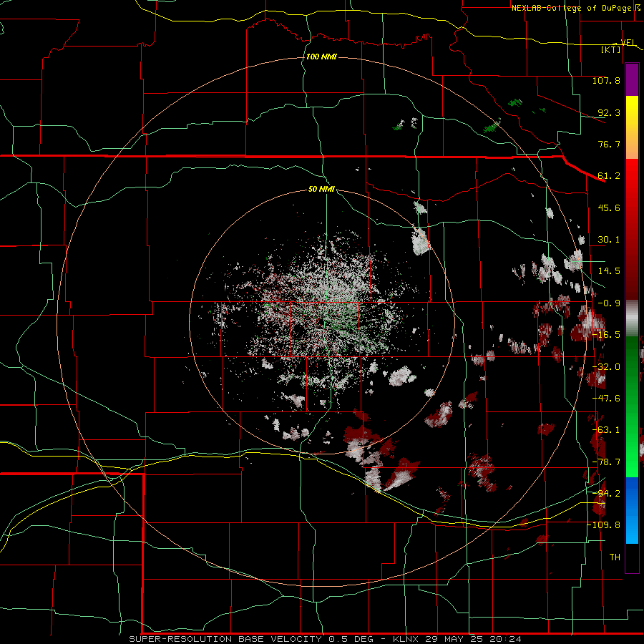
Task: Select the -32.0 legend value
Action: point(606,367)
